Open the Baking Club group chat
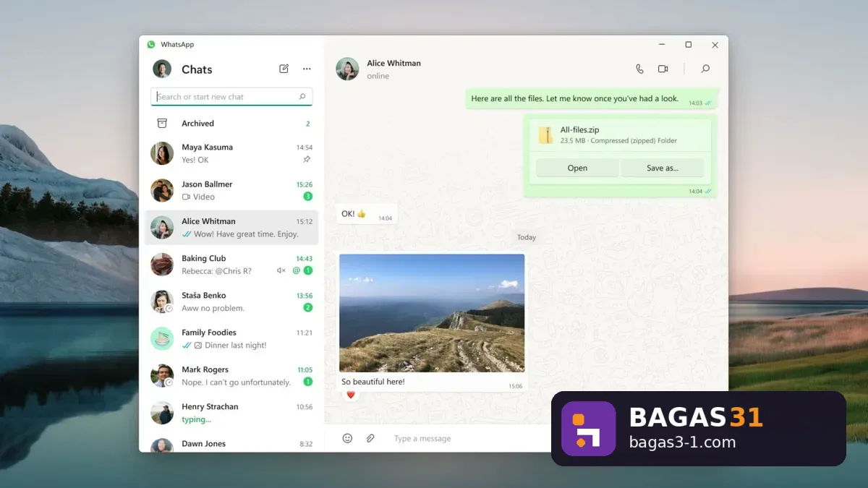Screen dimensions: 868x488 tap(231, 265)
